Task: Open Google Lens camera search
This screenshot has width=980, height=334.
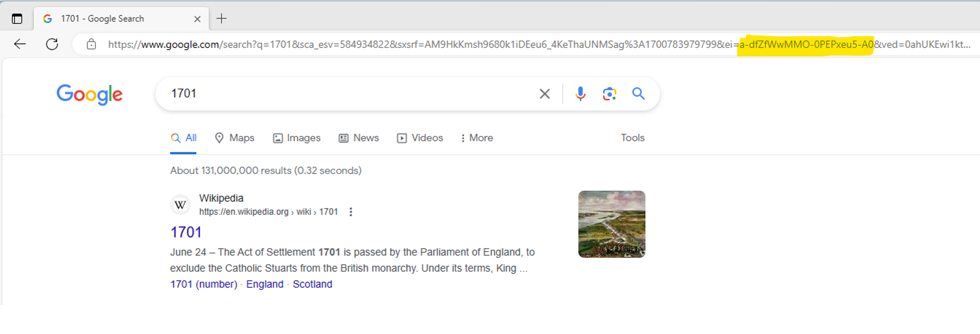Action: [609, 94]
